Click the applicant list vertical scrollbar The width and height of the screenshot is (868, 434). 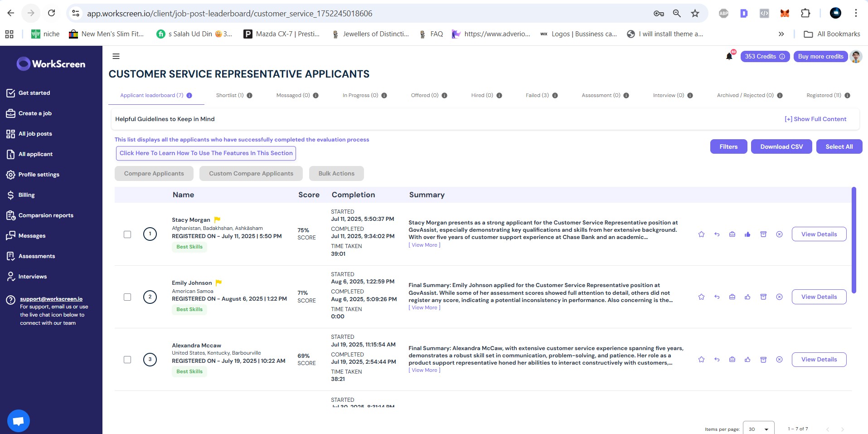[853, 240]
